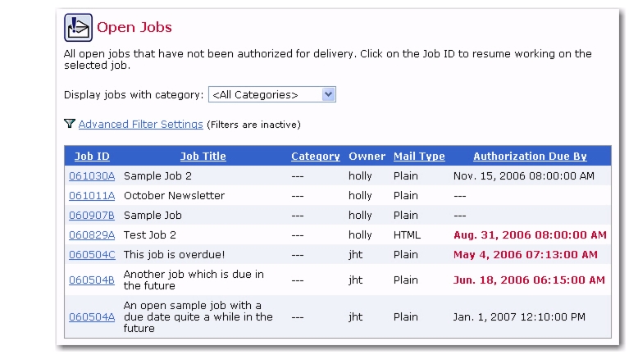Click the Open Jobs envelope icon

[x=78, y=28]
